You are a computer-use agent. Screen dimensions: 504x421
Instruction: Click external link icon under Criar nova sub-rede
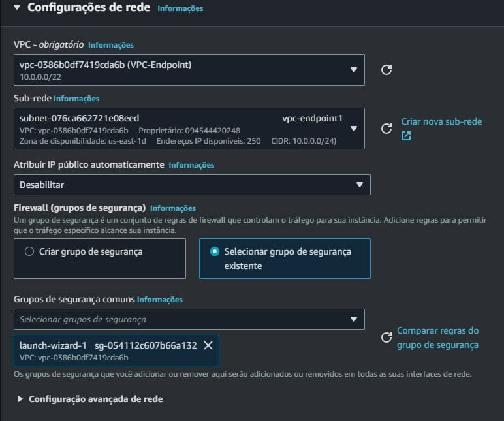406,136
